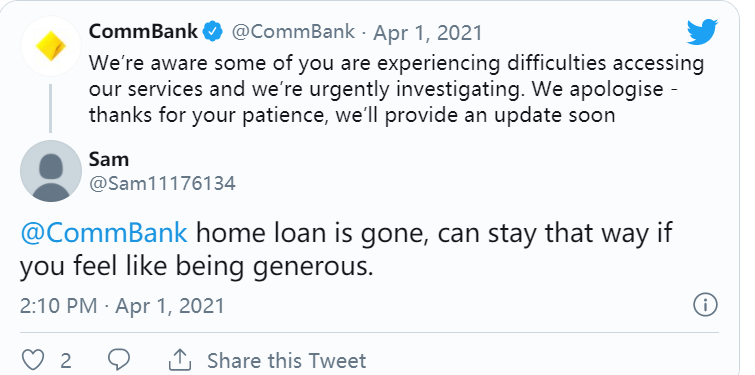Open Sam's grey profile avatar
This screenshot has height=375, width=755.
click(51, 171)
